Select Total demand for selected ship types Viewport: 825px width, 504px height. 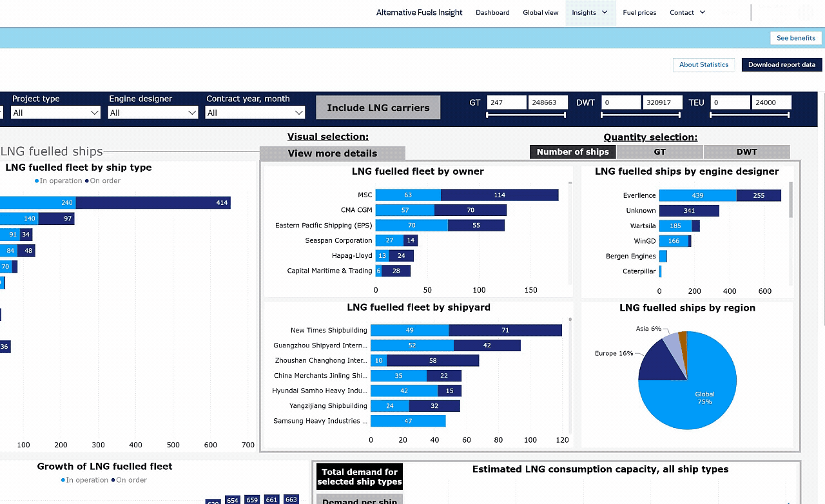[360, 477]
